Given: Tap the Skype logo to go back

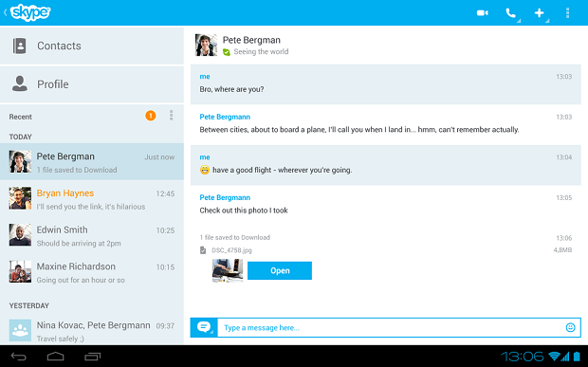Looking at the screenshot, I should pyautogui.click(x=30, y=12).
